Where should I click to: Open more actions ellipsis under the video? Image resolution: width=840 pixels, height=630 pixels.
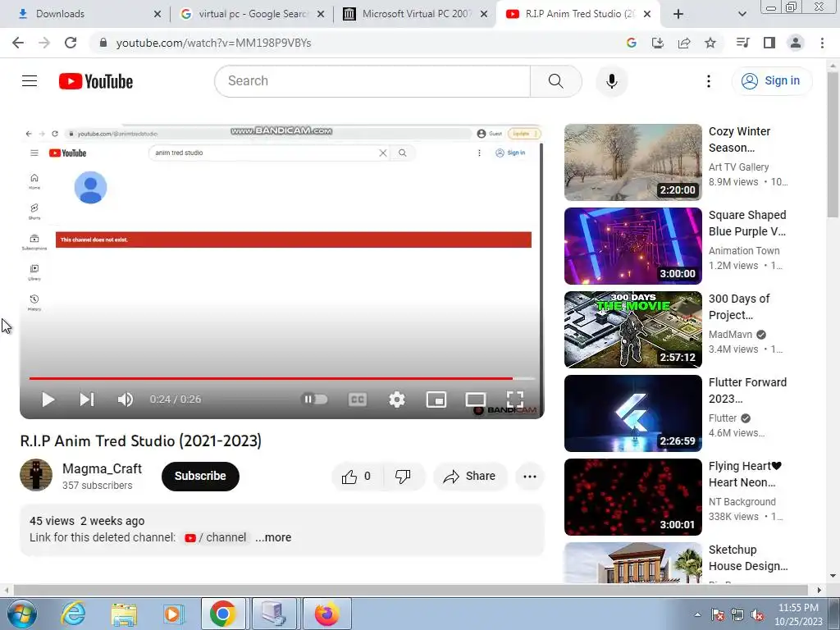(x=530, y=477)
